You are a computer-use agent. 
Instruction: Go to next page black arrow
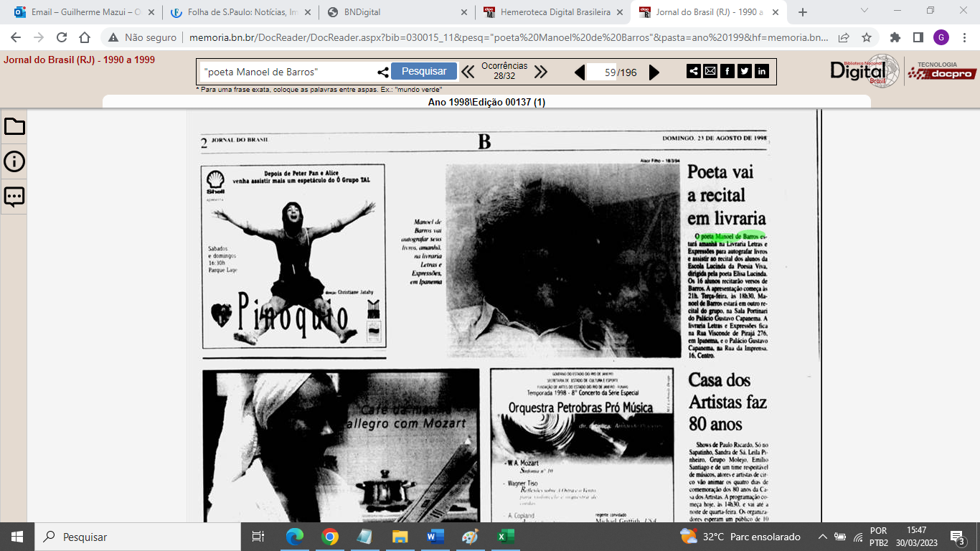pyautogui.click(x=654, y=72)
